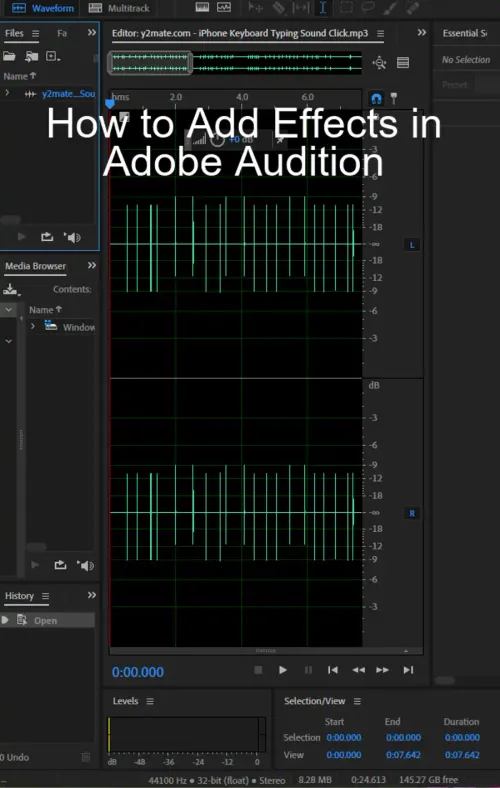The width and height of the screenshot is (500, 788).
Task: Stop playback
Action: [x=258, y=670]
